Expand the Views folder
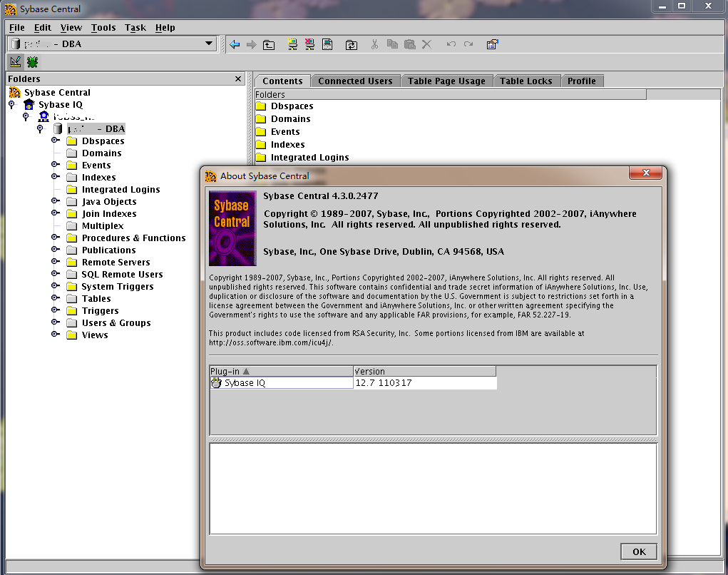 (x=55, y=333)
